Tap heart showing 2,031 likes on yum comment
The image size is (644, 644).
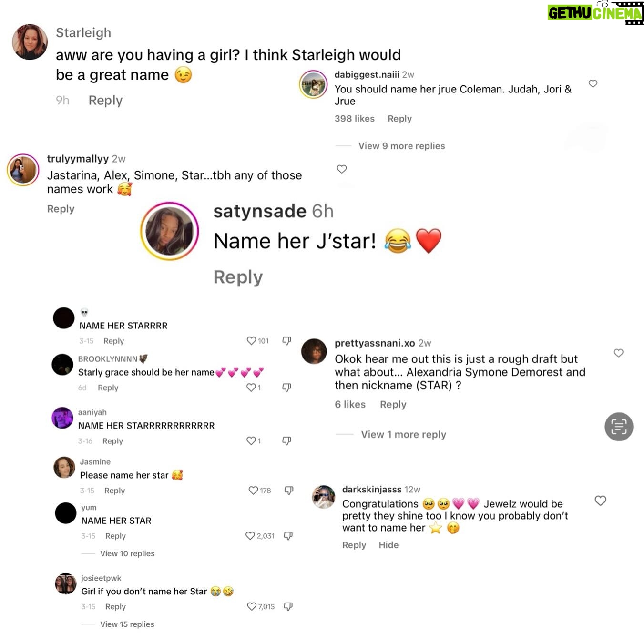tap(250, 536)
